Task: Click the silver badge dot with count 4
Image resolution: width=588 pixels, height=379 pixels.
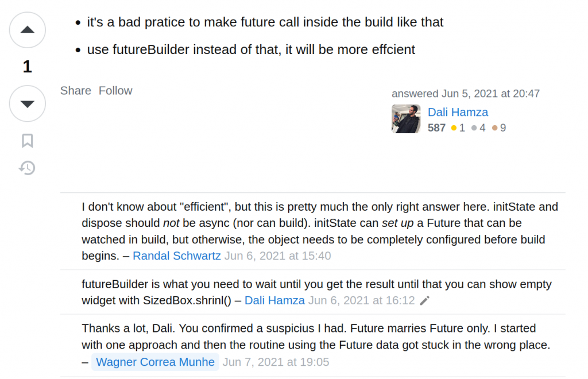Action: click(474, 128)
